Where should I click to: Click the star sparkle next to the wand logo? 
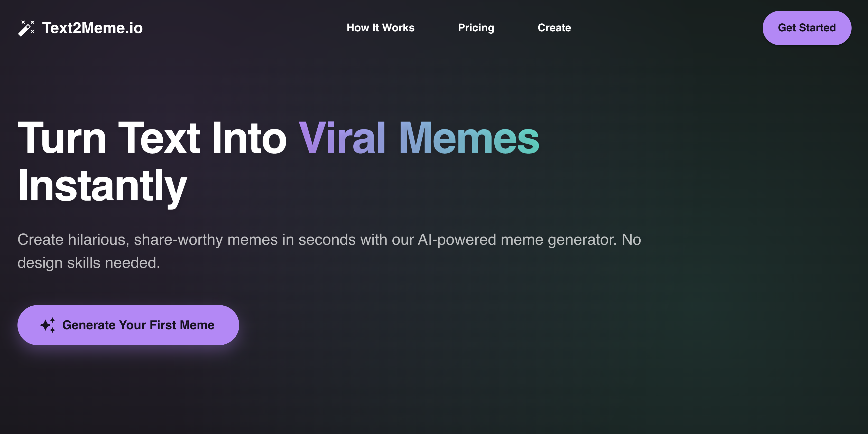(x=32, y=23)
